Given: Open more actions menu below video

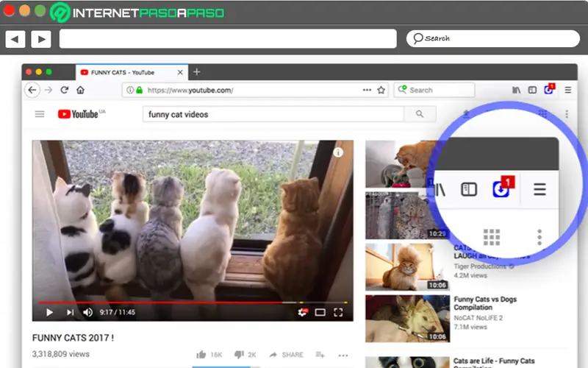Looking at the screenshot, I should tap(343, 355).
